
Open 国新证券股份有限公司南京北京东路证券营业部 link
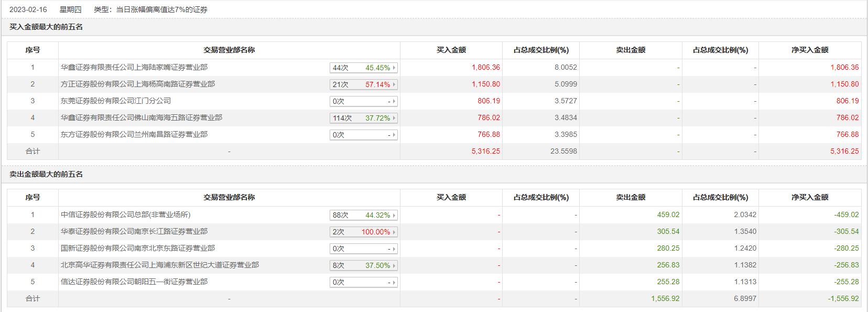pyautogui.click(x=138, y=248)
